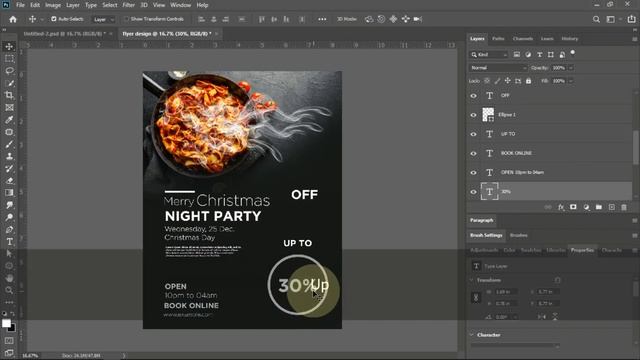This screenshot has height=360, width=640.
Task: Switch to the Paths tab
Action: tap(498, 39)
